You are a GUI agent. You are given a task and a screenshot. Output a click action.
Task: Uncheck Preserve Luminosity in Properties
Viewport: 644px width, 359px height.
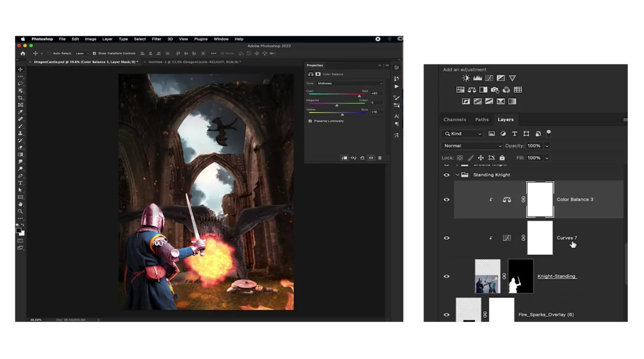(310, 121)
